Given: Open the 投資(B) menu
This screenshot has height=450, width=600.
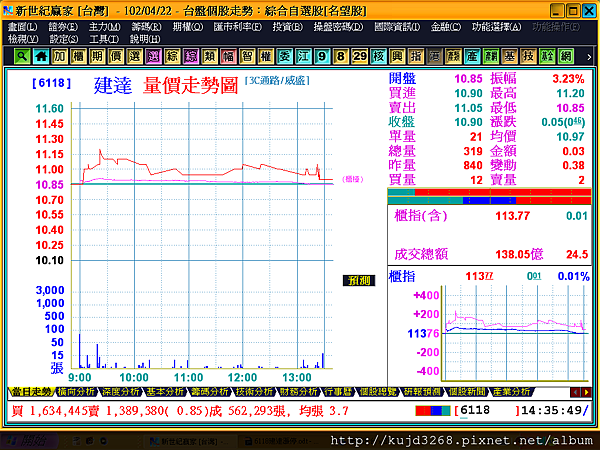Looking at the screenshot, I should point(287,27).
